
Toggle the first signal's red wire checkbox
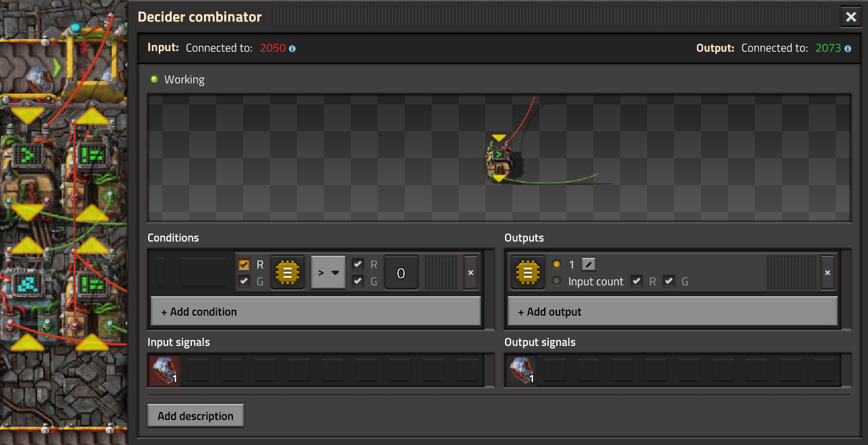pos(244,265)
